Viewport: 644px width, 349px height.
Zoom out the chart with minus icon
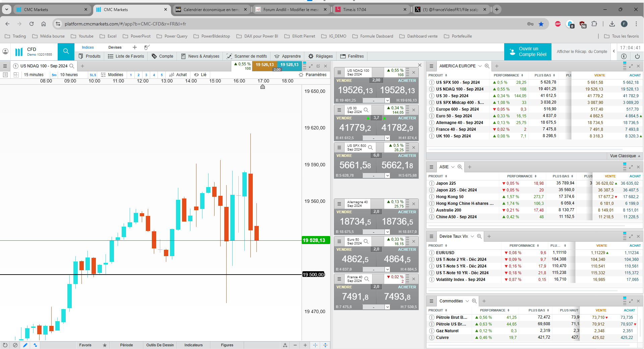295,345
